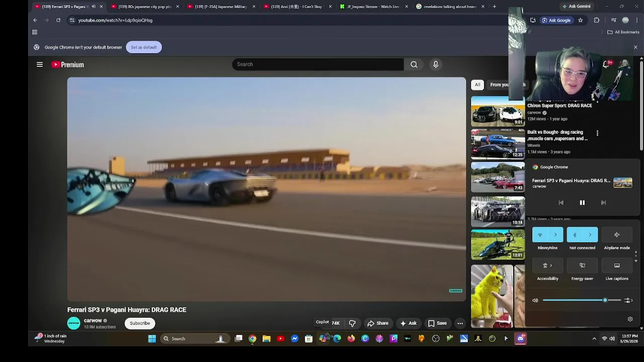Viewport: 644px width, 362px height.
Task: Show hidden system tray icons
Action: pyautogui.click(x=594, y=339)
